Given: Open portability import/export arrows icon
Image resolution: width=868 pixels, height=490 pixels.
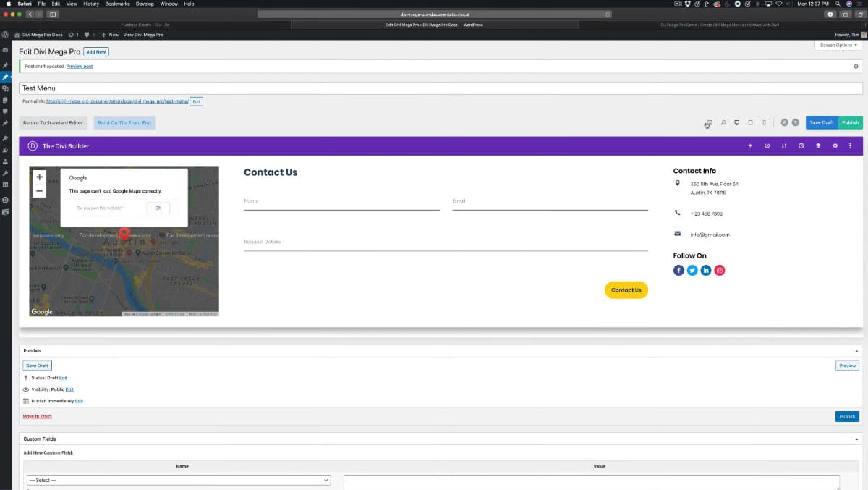Looking at the screenshot, I should coord(784,146).
